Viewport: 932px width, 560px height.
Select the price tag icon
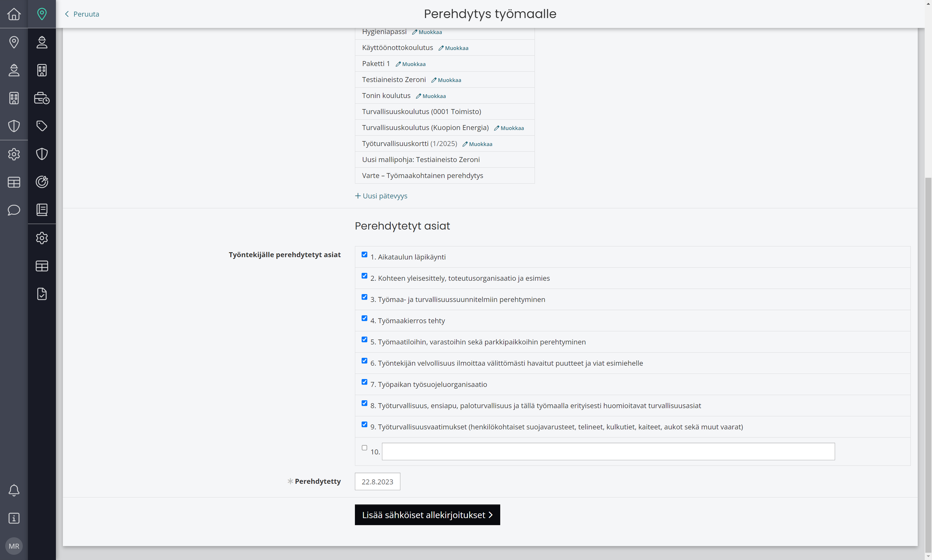[42, 126]
